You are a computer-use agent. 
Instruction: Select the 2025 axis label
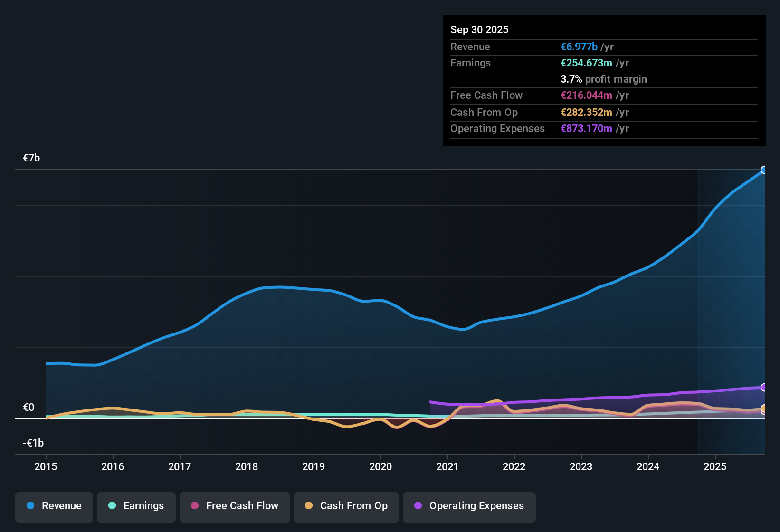715,467
